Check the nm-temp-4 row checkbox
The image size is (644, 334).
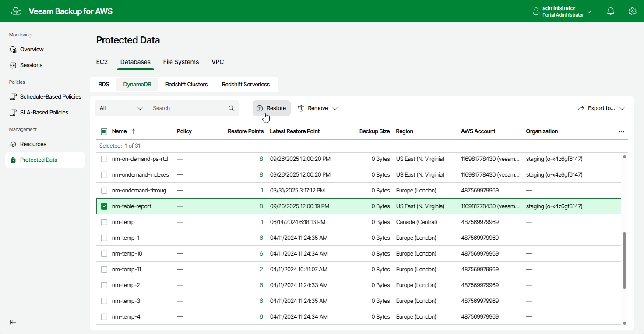tap(104, 317)
